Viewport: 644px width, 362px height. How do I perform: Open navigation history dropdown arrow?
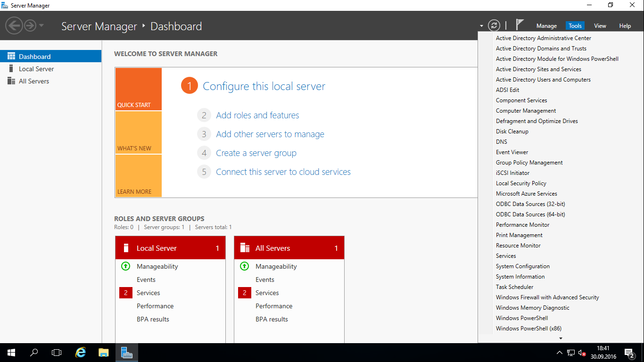click(x=41, y=25)
